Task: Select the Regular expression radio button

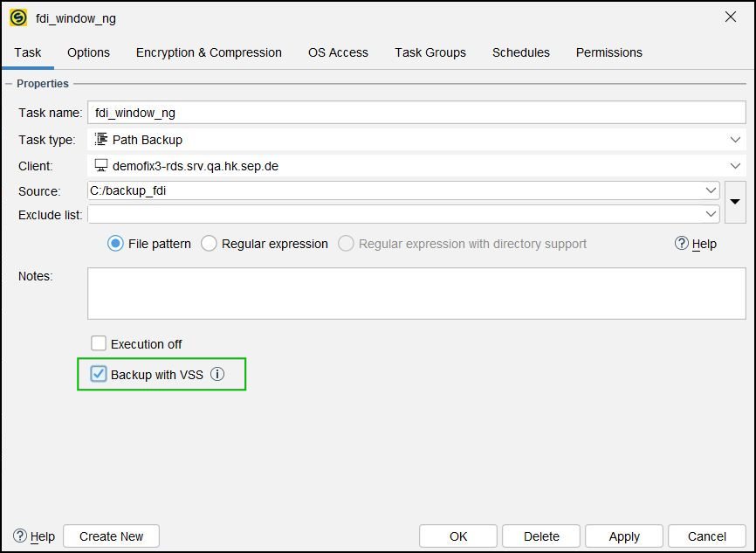Action: tap(210, 244)
